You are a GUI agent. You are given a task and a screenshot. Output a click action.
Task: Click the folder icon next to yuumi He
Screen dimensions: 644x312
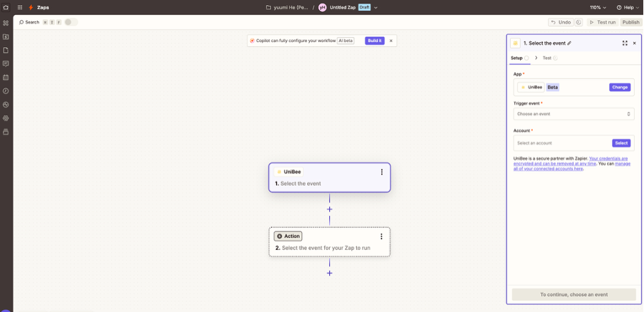coord(269,7)
